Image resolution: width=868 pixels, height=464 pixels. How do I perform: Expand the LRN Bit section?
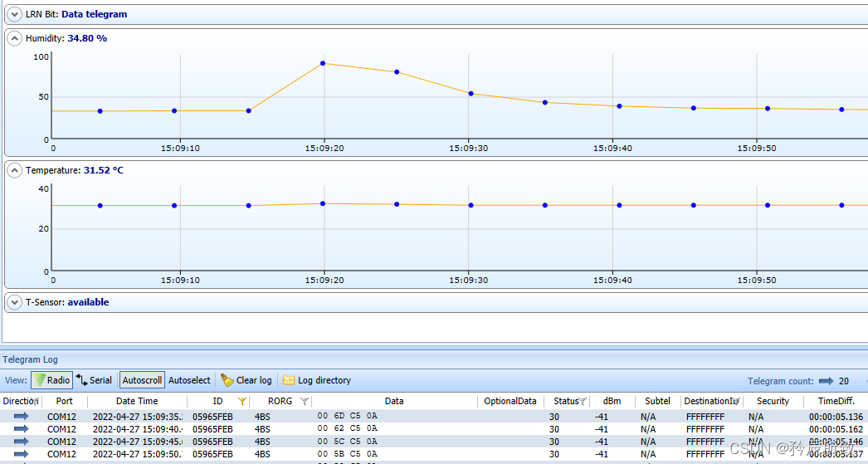[x=14, y=14]
